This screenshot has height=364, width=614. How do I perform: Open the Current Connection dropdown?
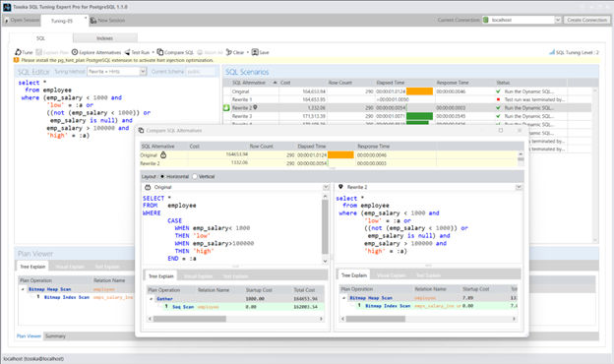click(x=558, y=20)
